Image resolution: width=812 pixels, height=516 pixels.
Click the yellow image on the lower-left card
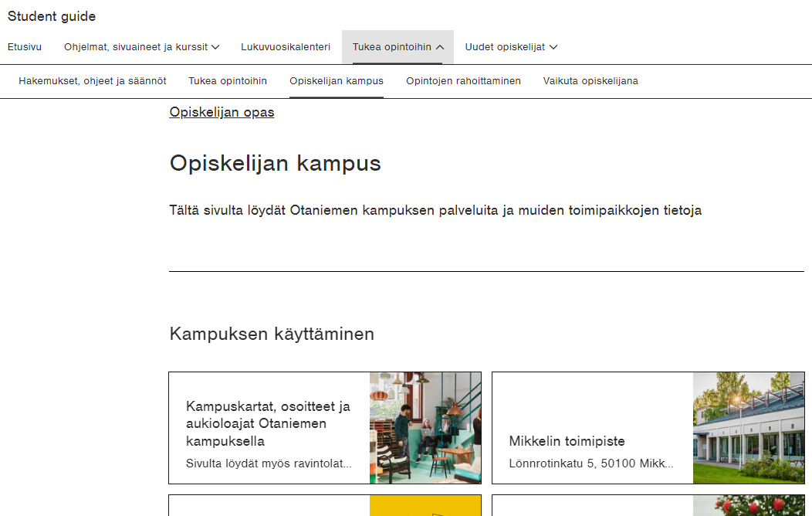[425, 505]
